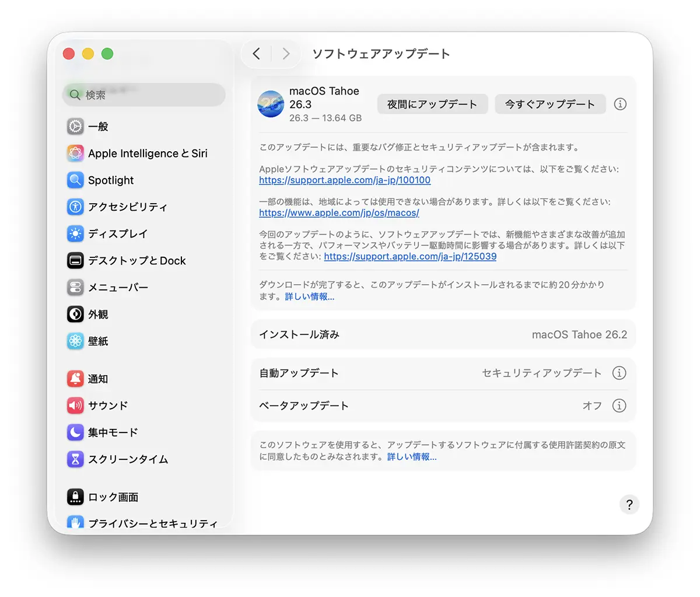
Task: Open 自動アップデート info details
Action: pos(619,373)
